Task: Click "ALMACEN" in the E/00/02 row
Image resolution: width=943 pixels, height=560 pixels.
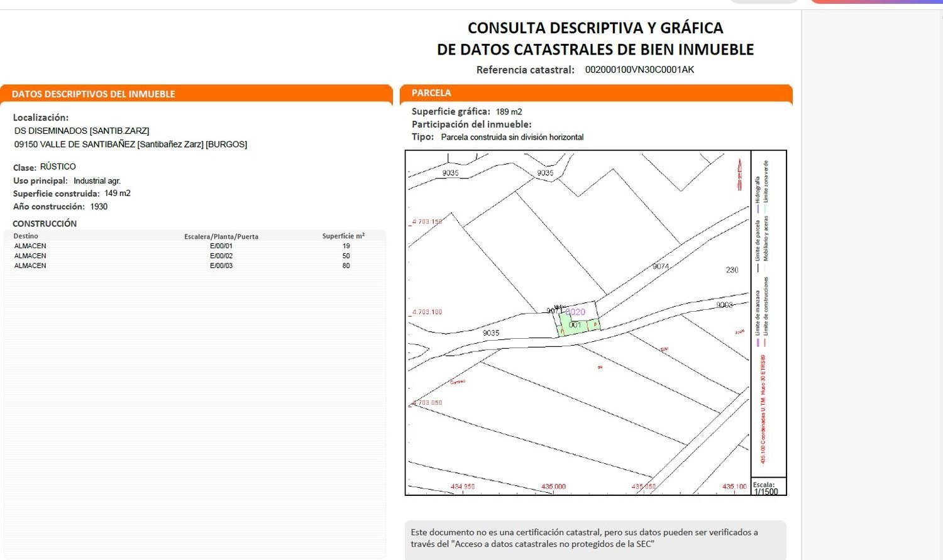Action: [30, 256]
